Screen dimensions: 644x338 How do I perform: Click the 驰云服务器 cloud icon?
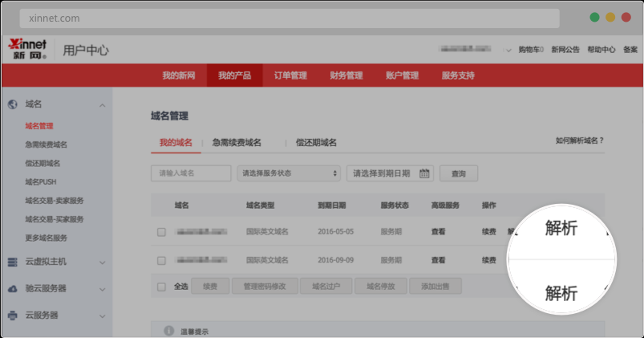pos(12,288)
